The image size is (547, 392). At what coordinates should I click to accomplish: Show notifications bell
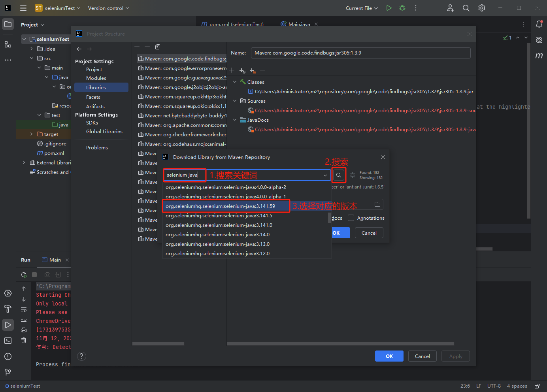[x=539, y=24]
